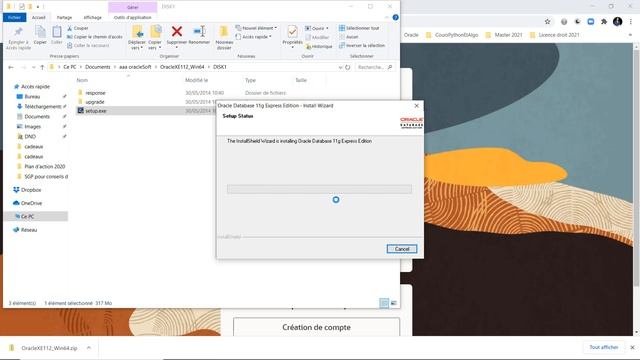This screenshot has height=360, width=640.
Task: Select Copier le chemin d'accès
Action: (94, 37)
